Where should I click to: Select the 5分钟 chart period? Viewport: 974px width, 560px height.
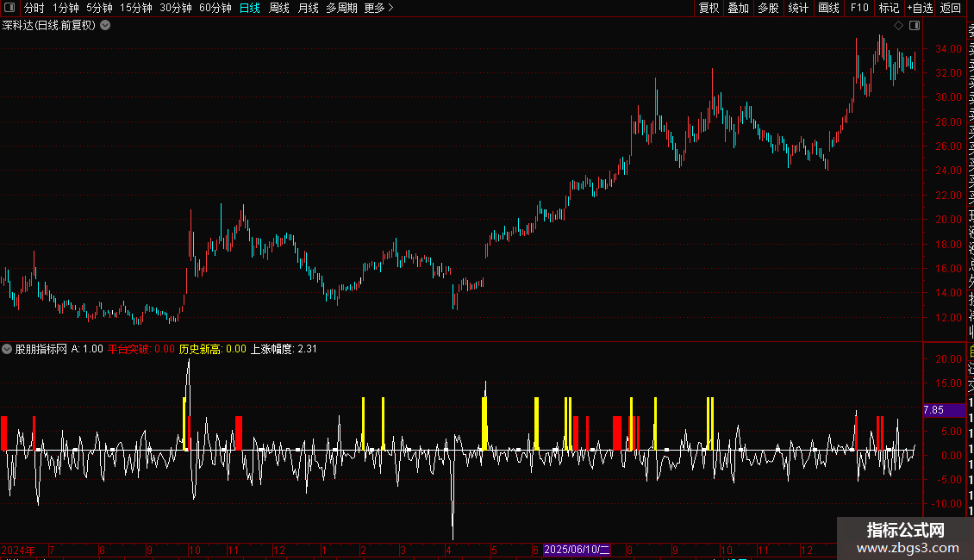99,8
